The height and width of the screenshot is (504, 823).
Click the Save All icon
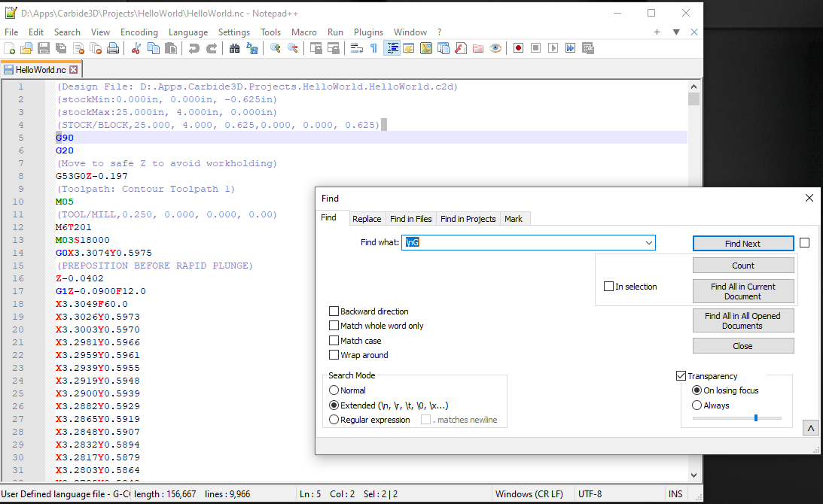tap(61, 49)
